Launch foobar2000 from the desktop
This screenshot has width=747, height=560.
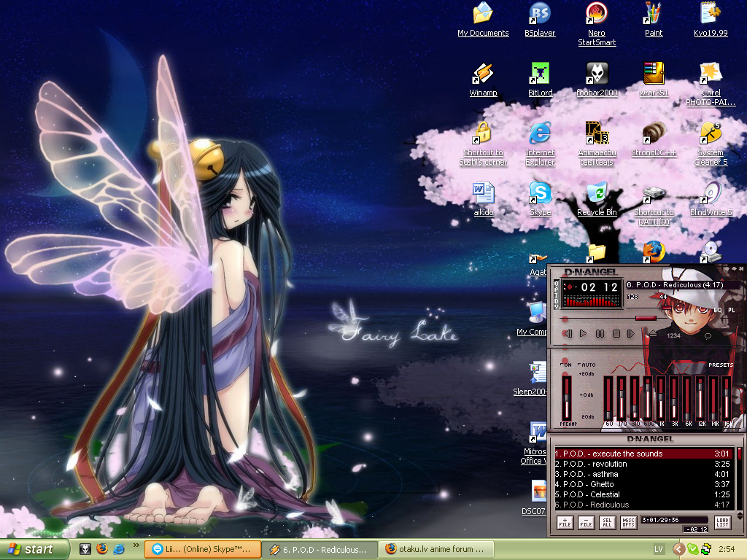597,79
